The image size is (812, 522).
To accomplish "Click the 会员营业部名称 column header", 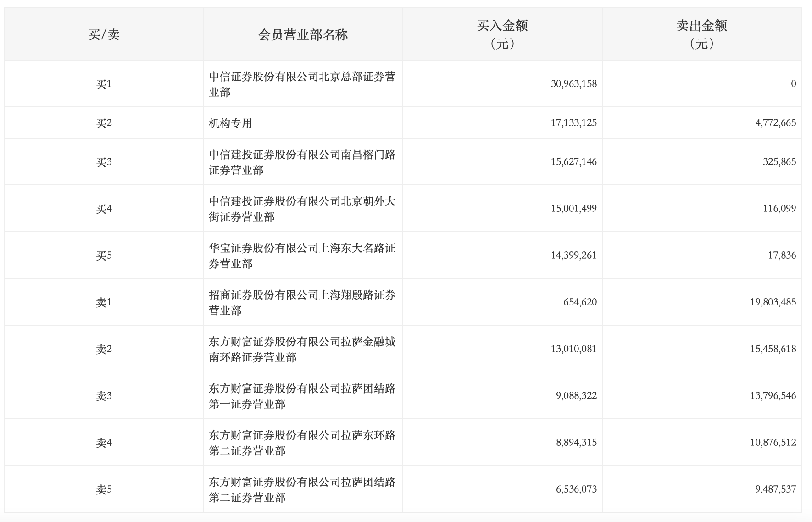I will tap(303, 34).
